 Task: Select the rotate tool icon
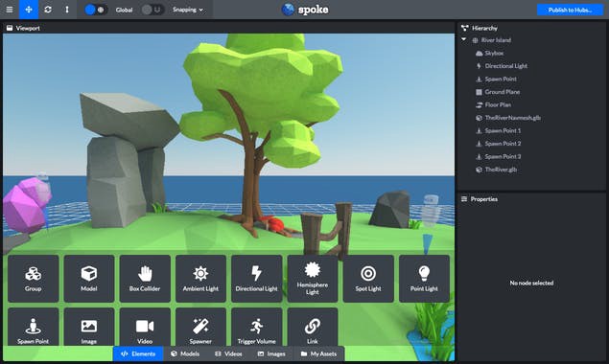click(x=48, y=10)
